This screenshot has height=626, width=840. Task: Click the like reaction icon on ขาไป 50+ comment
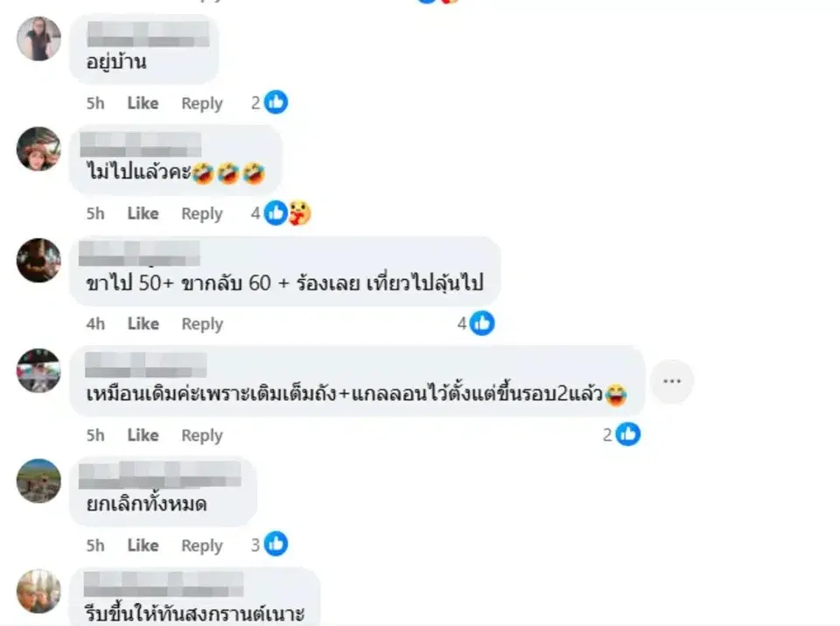[481, 323]
